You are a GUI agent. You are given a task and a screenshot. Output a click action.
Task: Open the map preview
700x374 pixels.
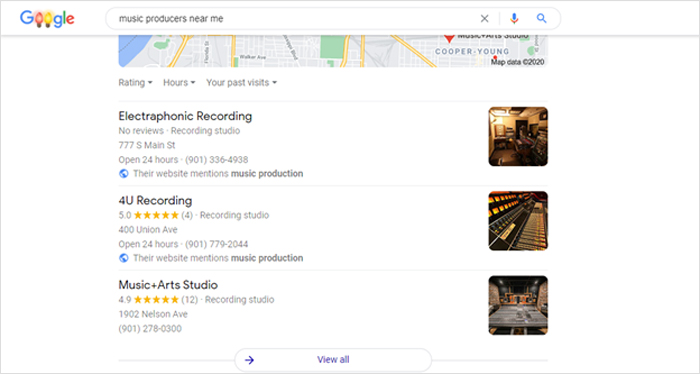point(333,51)
